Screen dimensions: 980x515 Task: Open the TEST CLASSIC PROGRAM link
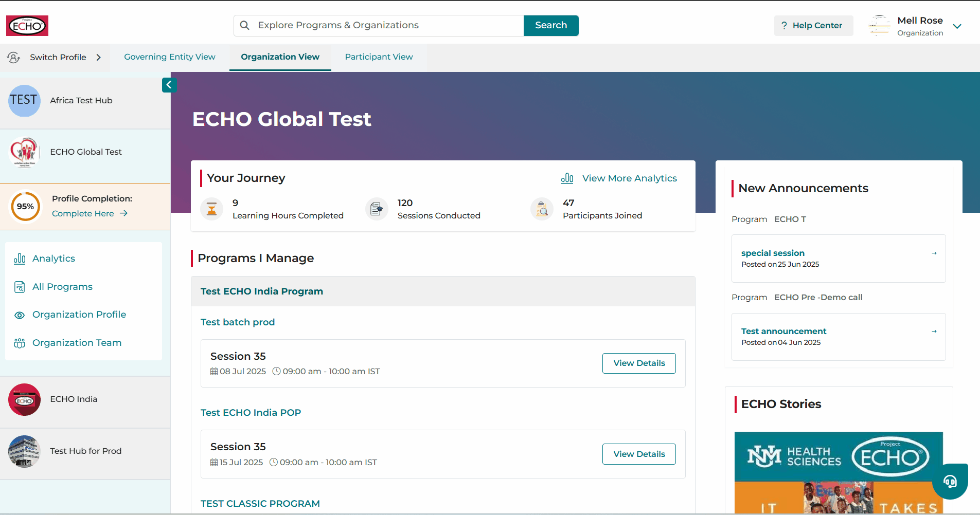pos(260,504)
